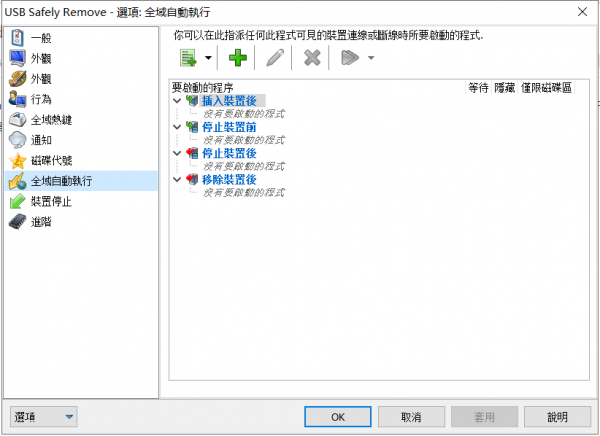The image size is (600, 436).
Task: Click the 等待 column header
Action: click(x=478, y=88)
